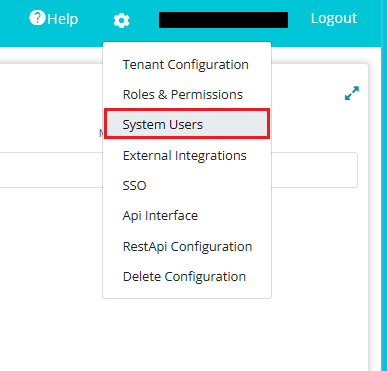Open External Integrations from settings menu

[x=185, y=156]
